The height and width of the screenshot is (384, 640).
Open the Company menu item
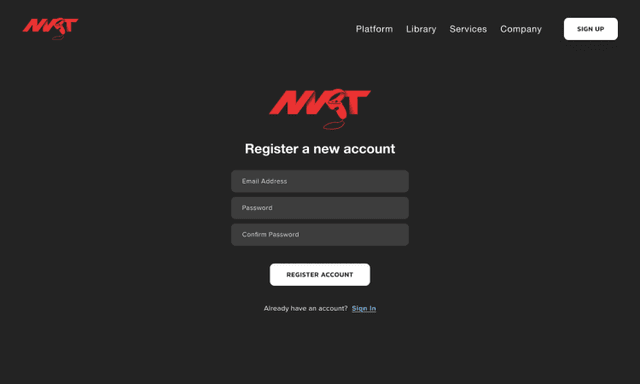(x=521, y=29)
